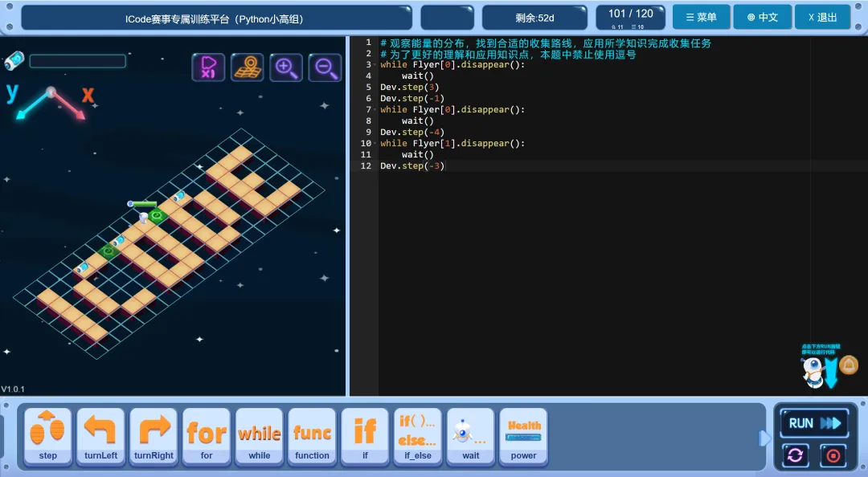Add the wait block

pyautogui.click(x=470, y=437)
